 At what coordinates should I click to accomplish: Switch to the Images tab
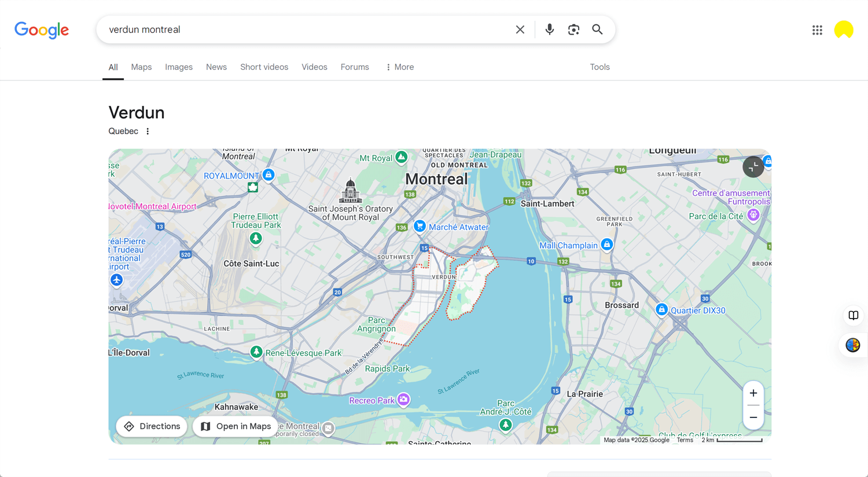178,67
